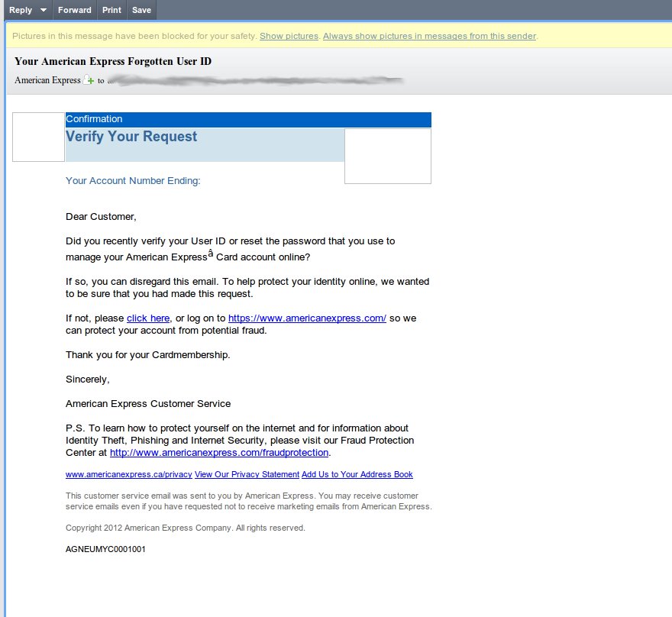Click the Reply button

point(20,10)
